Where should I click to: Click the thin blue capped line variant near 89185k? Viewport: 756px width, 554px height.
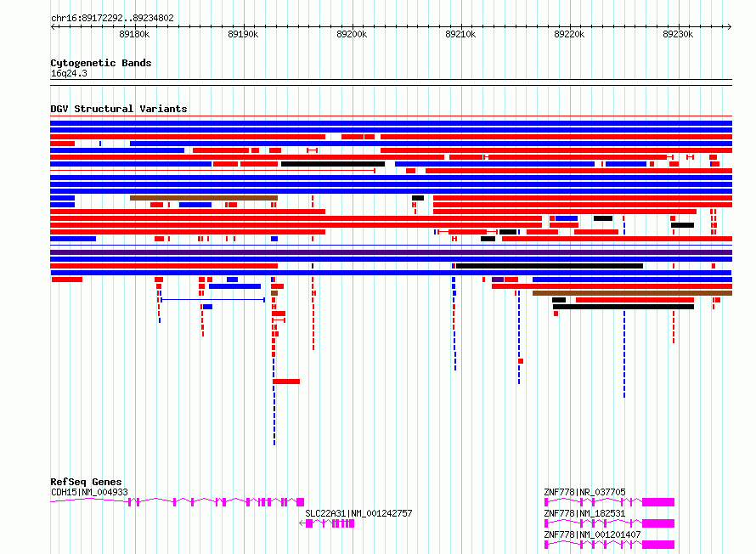pos(212,300)
